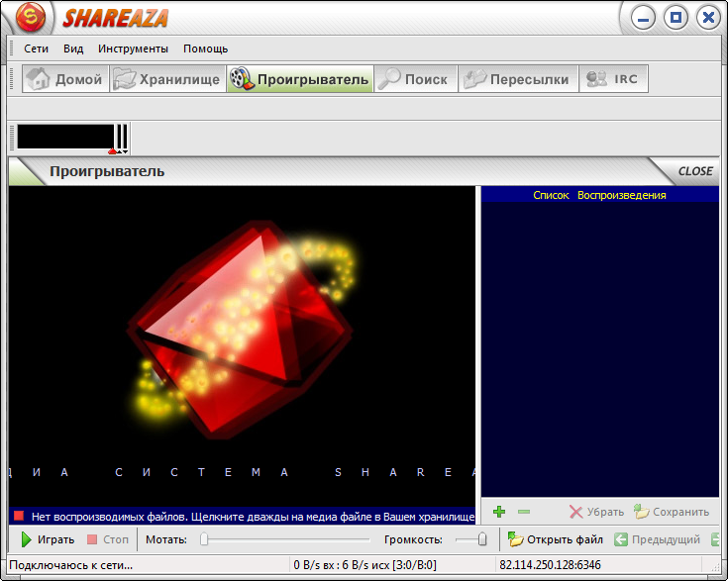Save playlist with Сохранить button

point(672,512)
